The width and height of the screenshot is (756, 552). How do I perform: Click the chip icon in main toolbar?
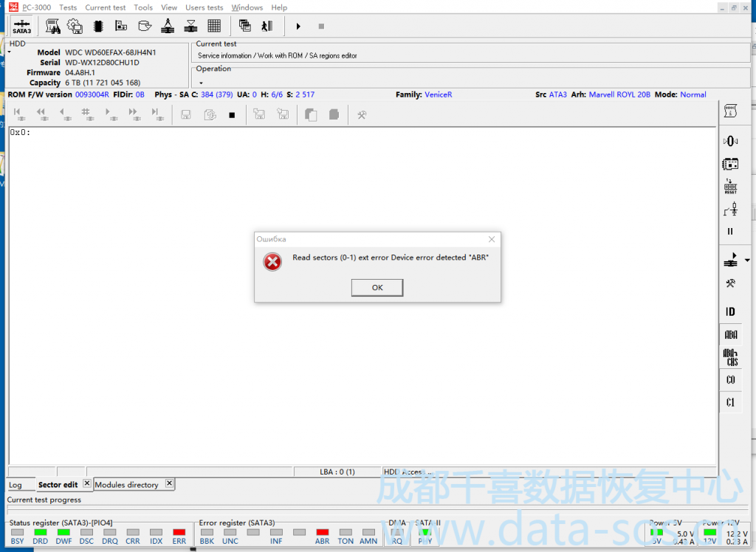tap(97, 26)
